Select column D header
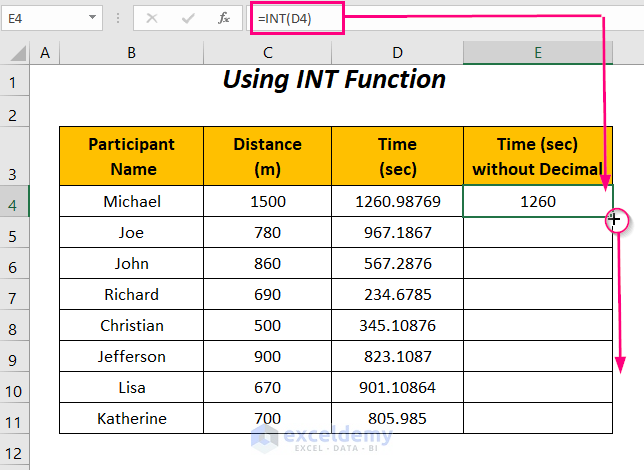The image size is (644, 470). (397, 53)
